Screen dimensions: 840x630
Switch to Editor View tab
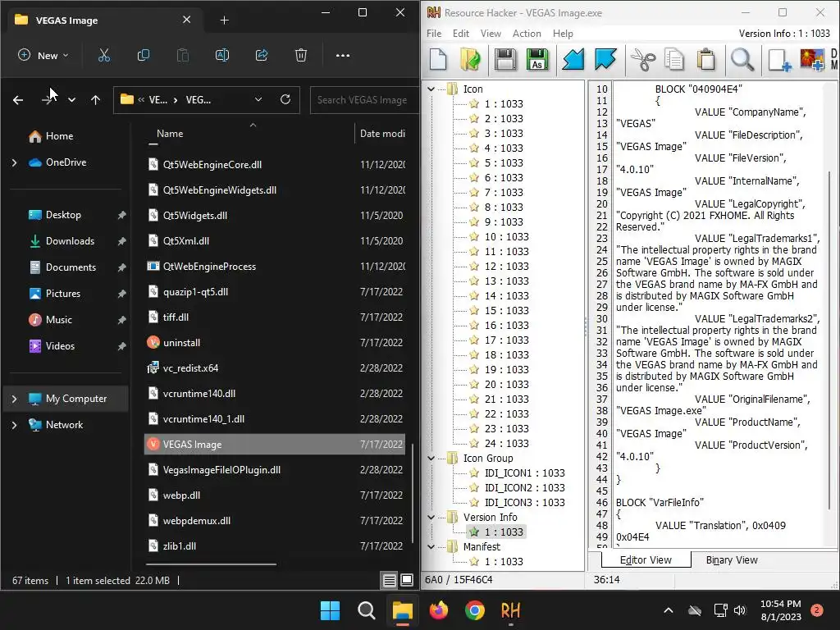pos(646,559)
